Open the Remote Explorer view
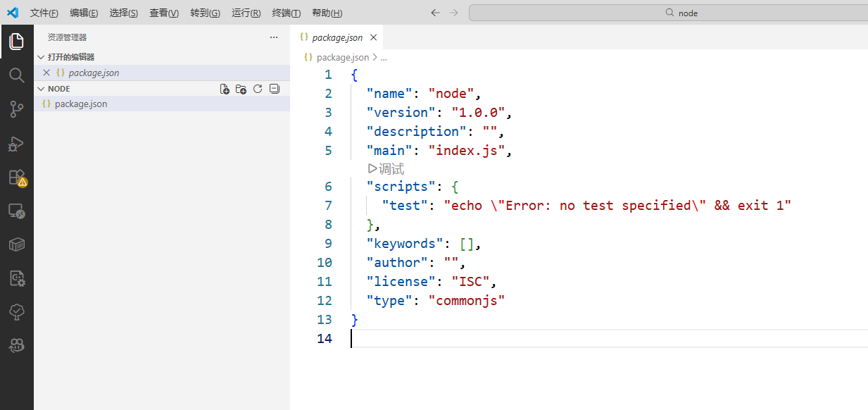Image resolution: width=868 pixels, height=410 pixels. click(16, 211)
